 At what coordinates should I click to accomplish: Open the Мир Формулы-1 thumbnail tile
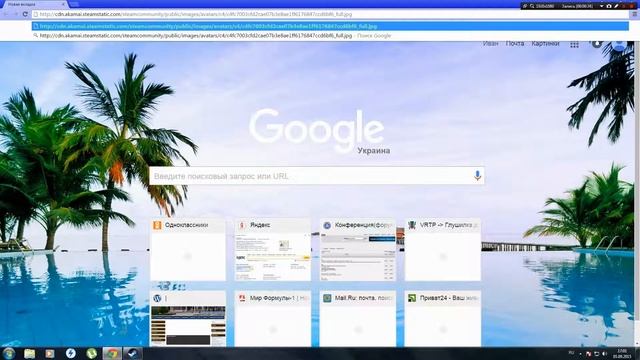coord(273,319)
